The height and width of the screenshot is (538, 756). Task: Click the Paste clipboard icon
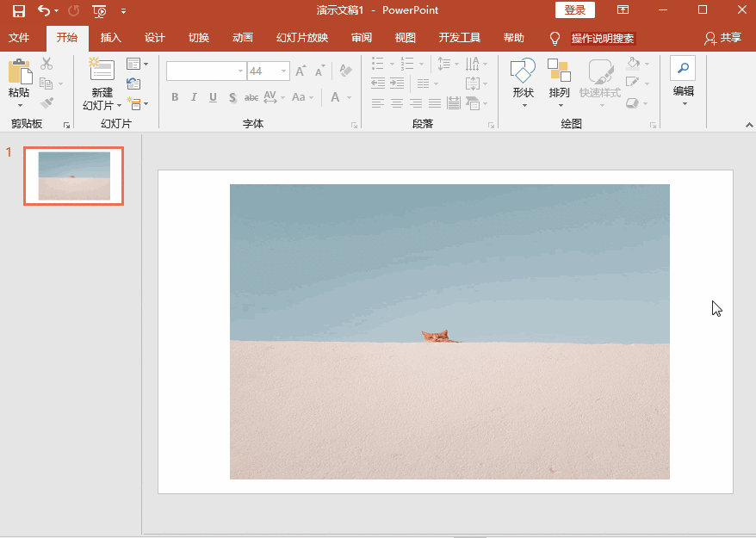click(18, 72)
